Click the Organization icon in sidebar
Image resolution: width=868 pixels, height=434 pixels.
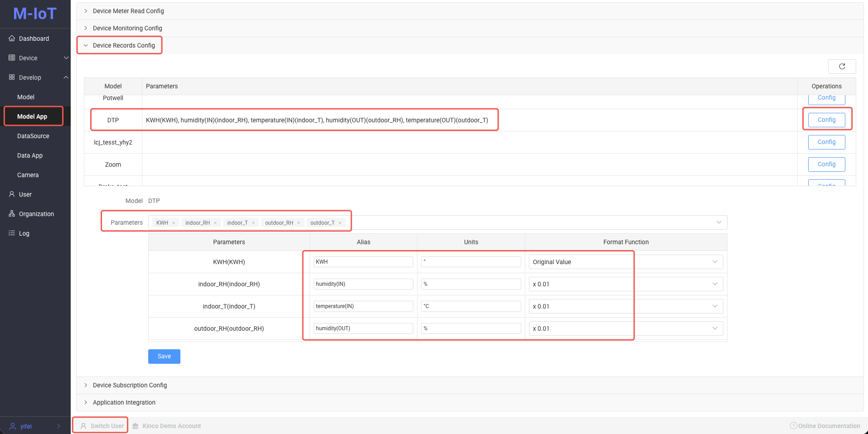click(x=12, y=214)
